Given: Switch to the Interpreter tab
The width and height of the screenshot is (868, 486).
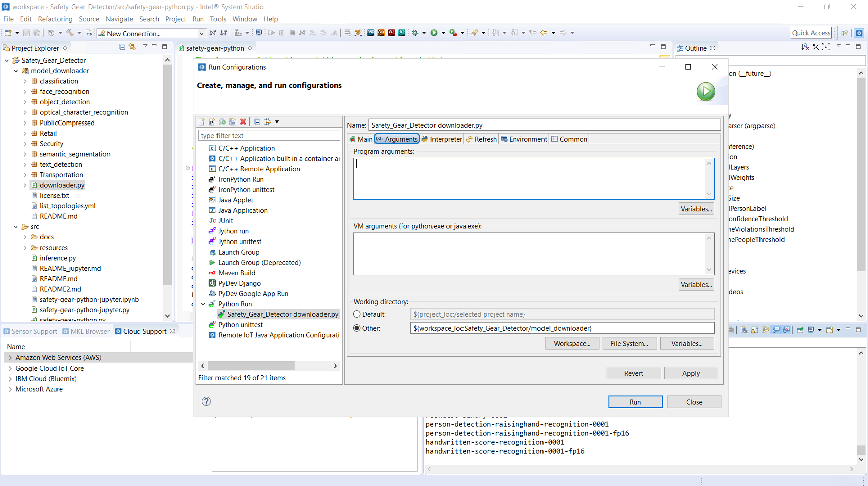Looking at the screenshot, I should tap(442, 139).
